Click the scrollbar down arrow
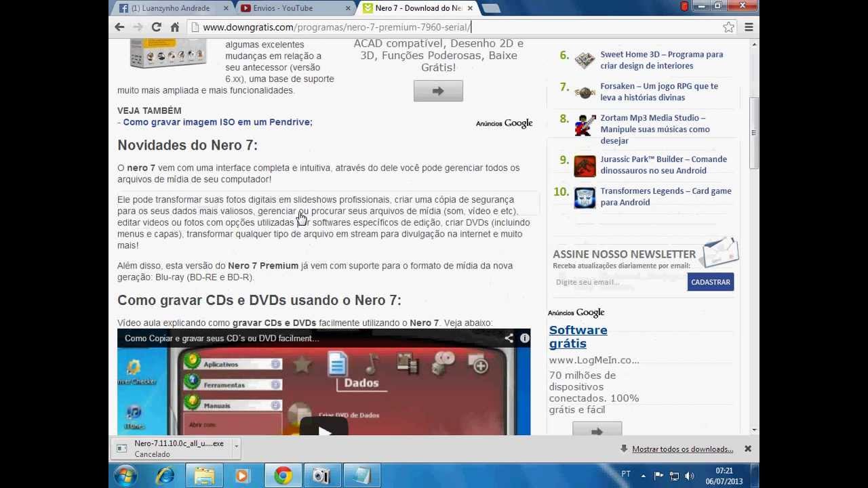The image size is (868, 488). pyautogui.click(x=753, y=430)
